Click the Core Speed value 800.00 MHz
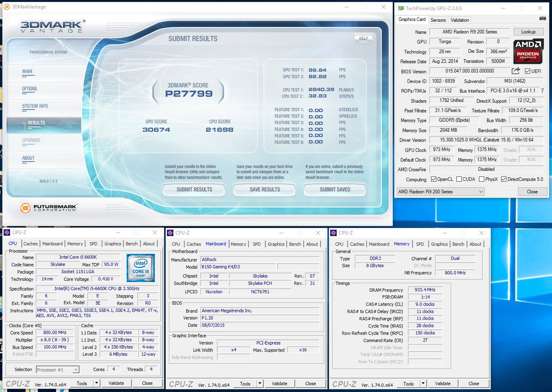Screen dimensions: 552x392 point(55,332)
